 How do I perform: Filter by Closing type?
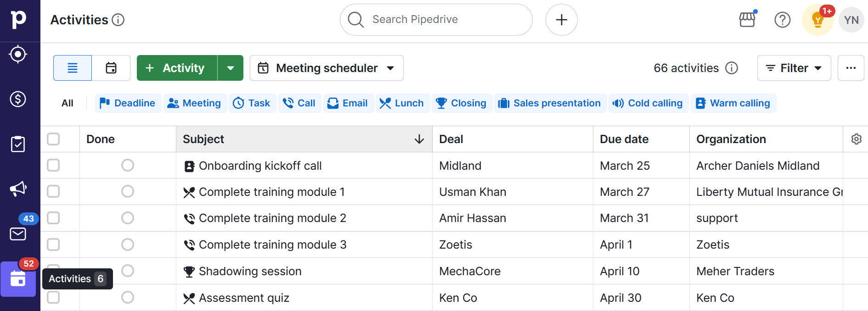point(462,103)
